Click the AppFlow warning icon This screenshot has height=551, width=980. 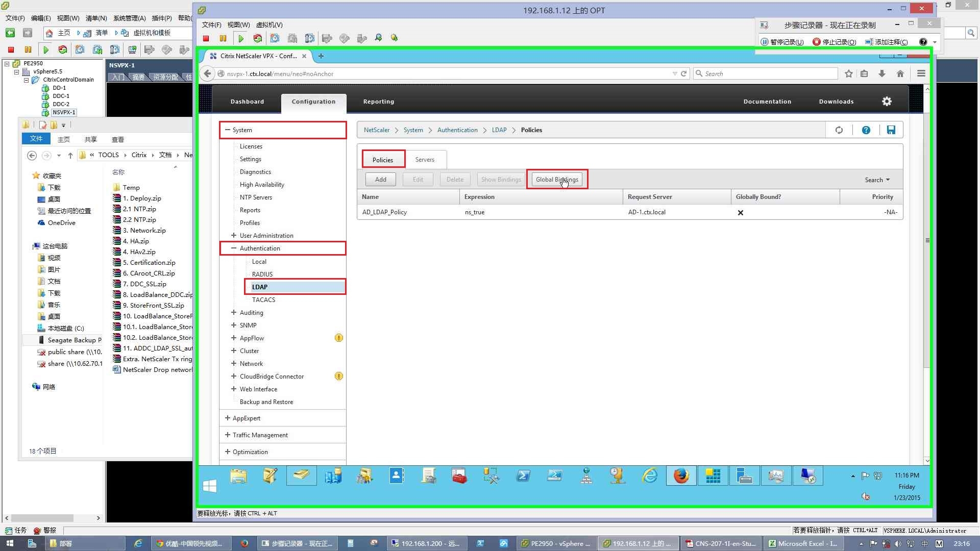pos(339,338)
